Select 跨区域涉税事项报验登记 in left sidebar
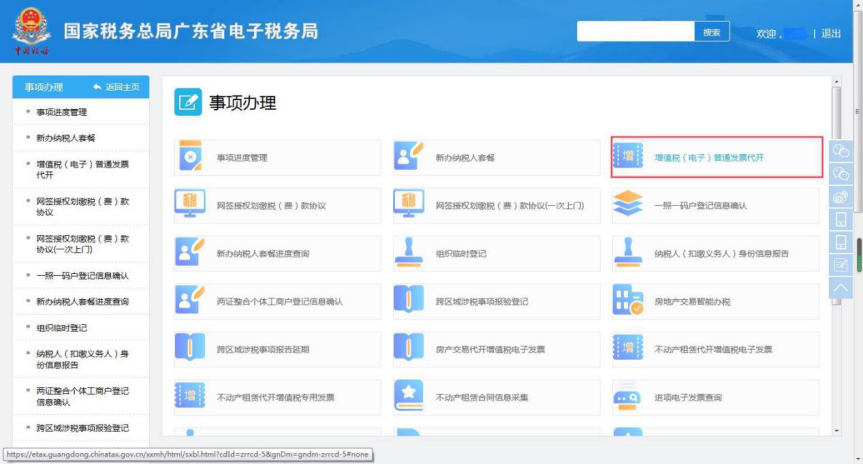 point(83,428)
